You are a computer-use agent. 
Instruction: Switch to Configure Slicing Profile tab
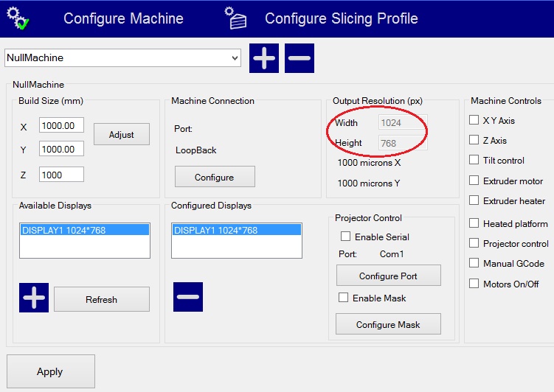point(341,18)
